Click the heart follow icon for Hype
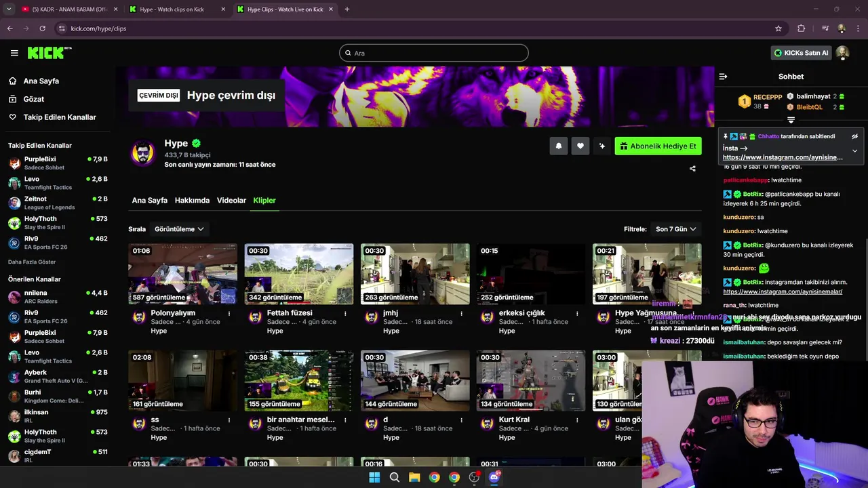868x488 pixels. click(x=580, y=146)
